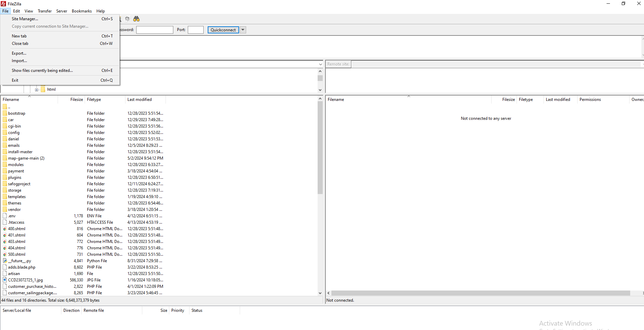
Task: Click the Quickconnect button
Action: click(223, 30)
